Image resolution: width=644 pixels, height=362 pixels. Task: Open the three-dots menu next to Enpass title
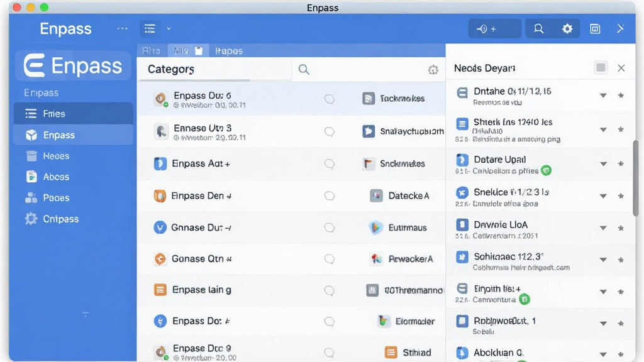click(122, 29)
